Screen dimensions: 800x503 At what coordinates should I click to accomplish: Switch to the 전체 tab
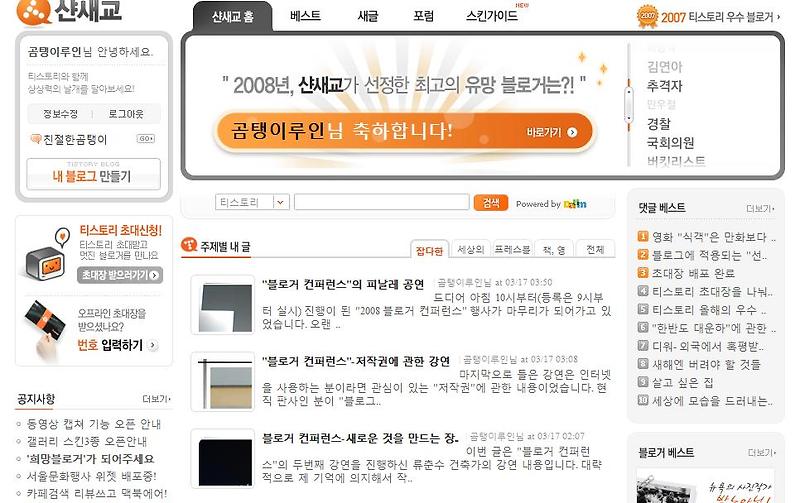coord(595,249)
